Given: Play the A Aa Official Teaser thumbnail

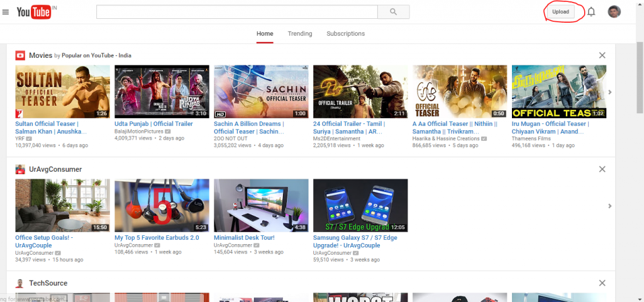Looking at the screenshot, I should click(x=460, y=92).
